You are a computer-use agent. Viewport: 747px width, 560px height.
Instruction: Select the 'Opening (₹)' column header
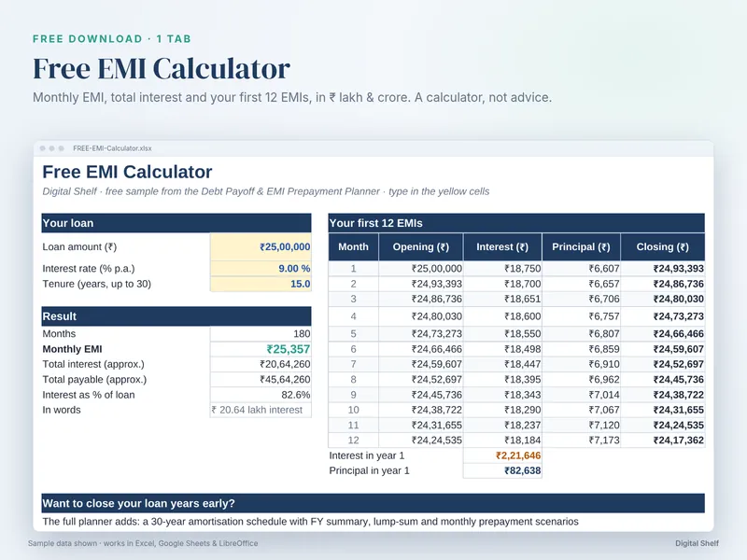pyautogui.click(x=421, y=246)
